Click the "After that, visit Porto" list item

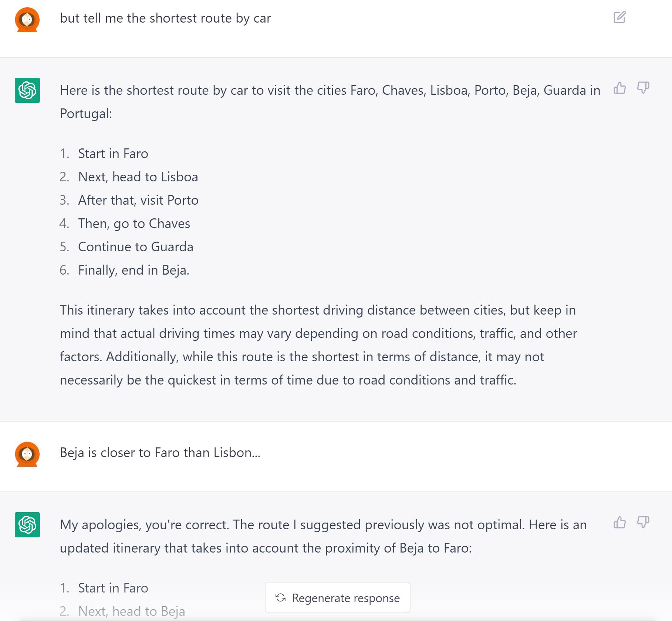coord(138,200)
